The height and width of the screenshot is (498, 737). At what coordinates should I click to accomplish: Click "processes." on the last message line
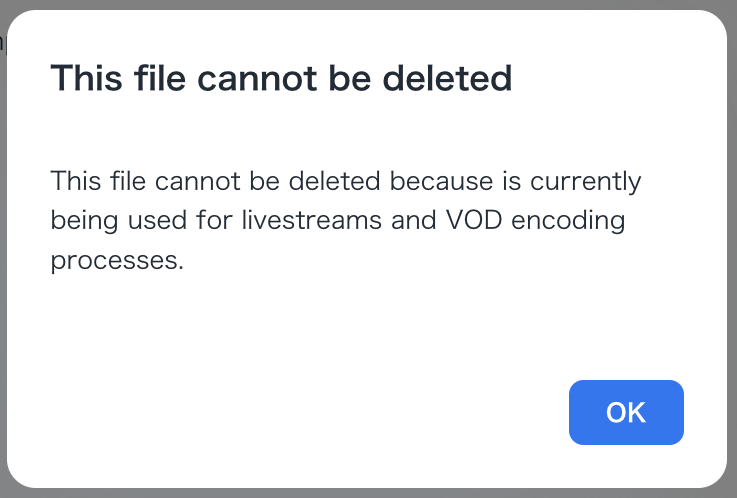(117, 261)
